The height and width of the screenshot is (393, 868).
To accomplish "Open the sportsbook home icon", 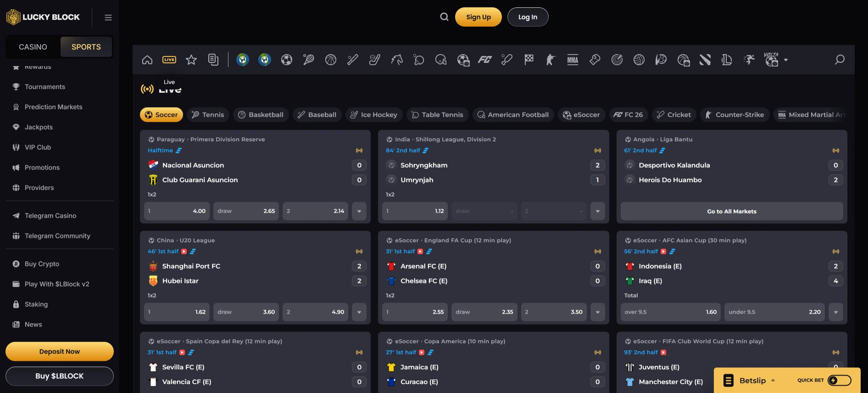I will click(147, 60).
